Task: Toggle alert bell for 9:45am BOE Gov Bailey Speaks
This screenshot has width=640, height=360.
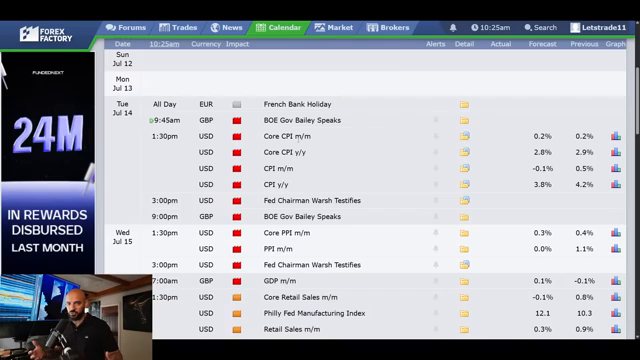Action: 436,120
